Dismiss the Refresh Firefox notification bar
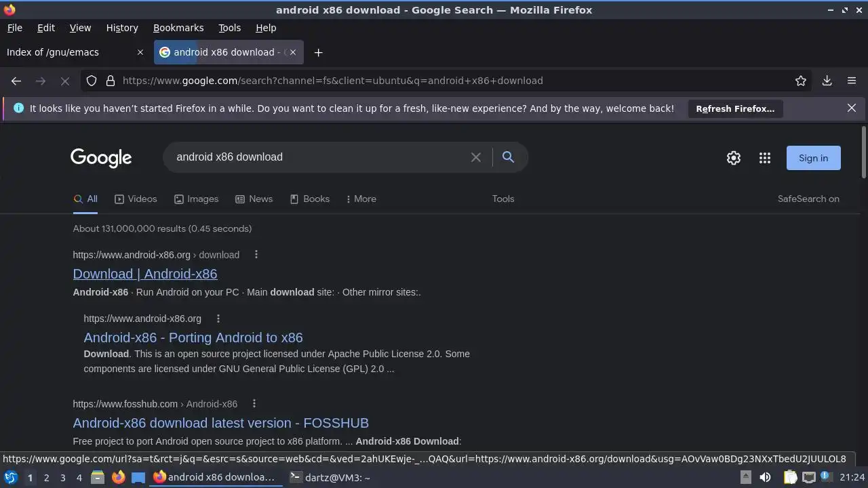This screenshot has height=488, width=868. [852, 108]
